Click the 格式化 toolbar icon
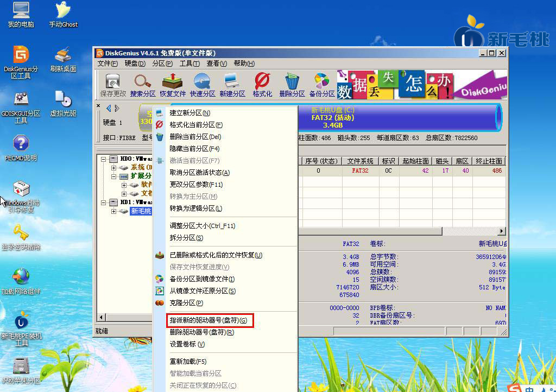 coord(262,85)
